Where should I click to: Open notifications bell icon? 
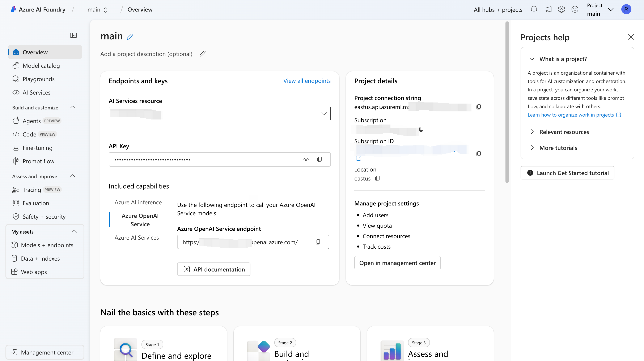(x=534, y=9)
